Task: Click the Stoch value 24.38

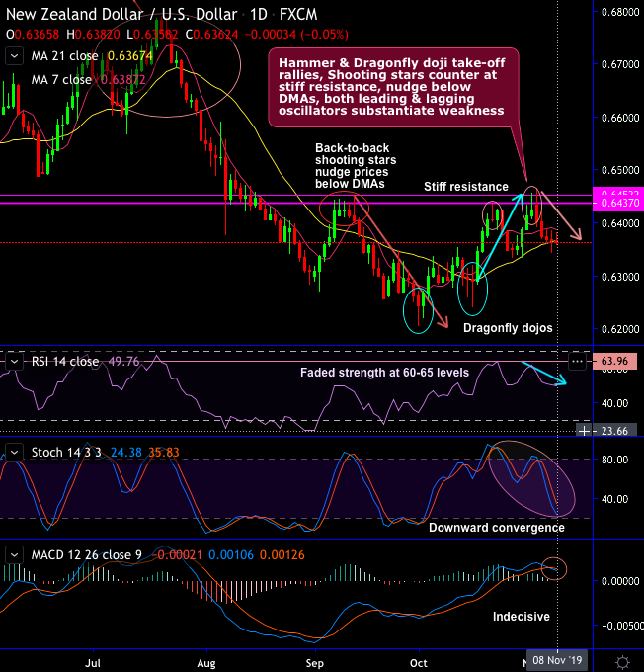Action: 126,453
